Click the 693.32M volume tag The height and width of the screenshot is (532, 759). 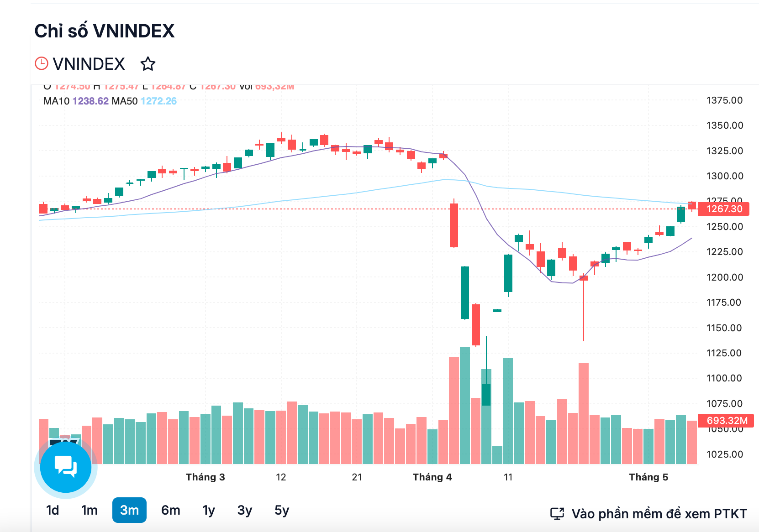(x=726, y=420)
